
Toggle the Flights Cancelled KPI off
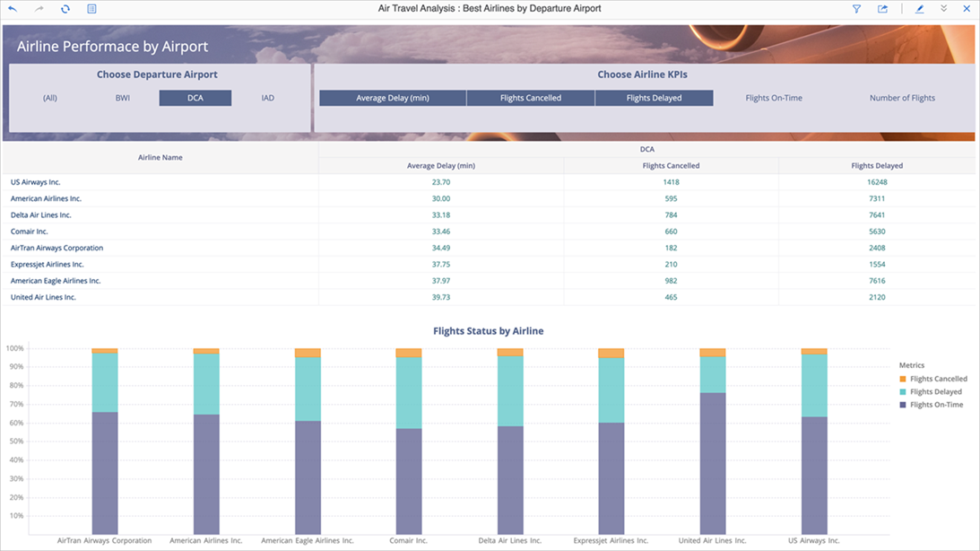tap(531, 98)
